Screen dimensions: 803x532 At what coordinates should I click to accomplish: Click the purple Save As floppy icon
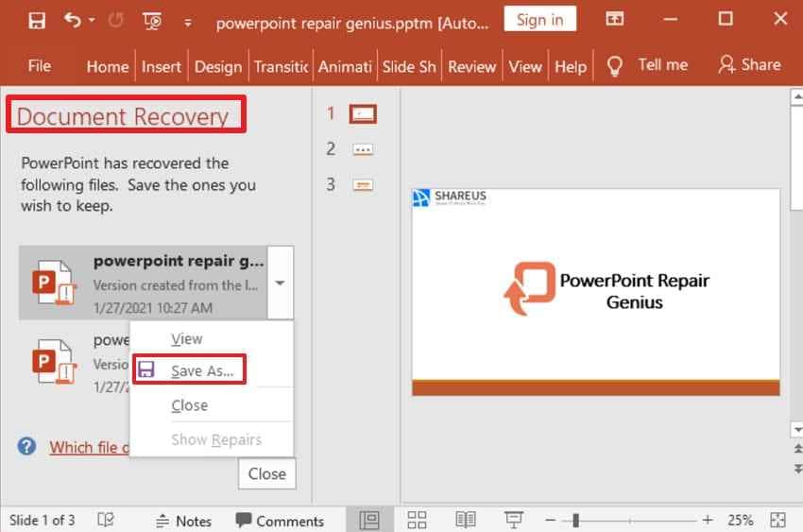pyautogui.click(x=146, y=369)
